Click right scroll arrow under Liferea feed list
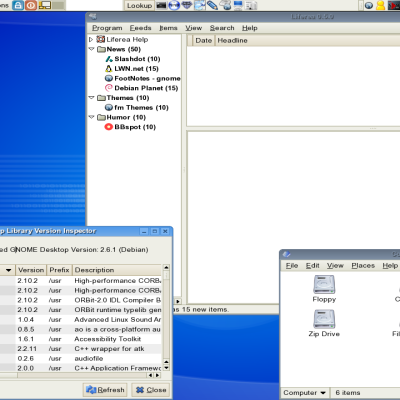Screen dimensions: 400x400 click(178, 301)
